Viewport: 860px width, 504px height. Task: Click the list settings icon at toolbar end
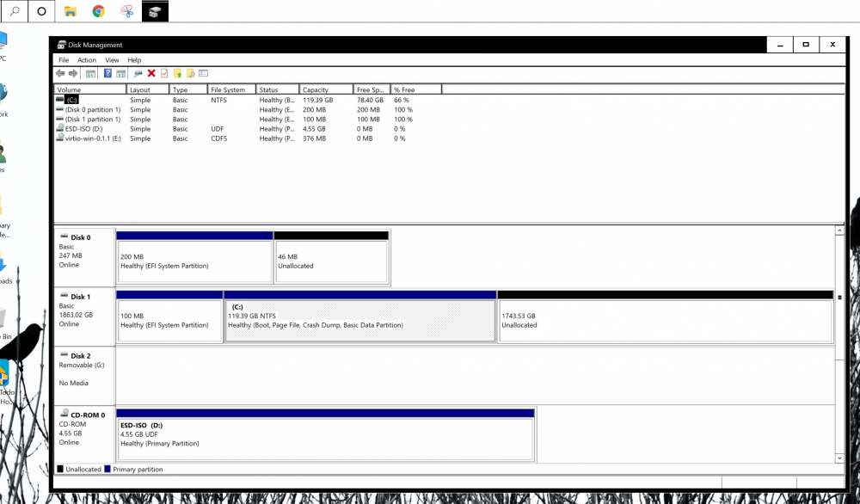[204, 73]
